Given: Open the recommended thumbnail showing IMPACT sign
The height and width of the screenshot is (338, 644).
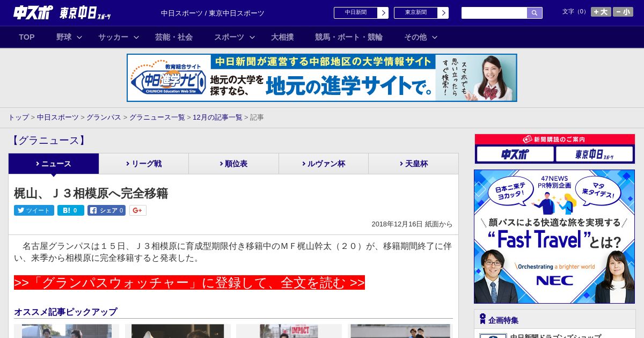Looking at the screenshot, I should coord(289,331).
